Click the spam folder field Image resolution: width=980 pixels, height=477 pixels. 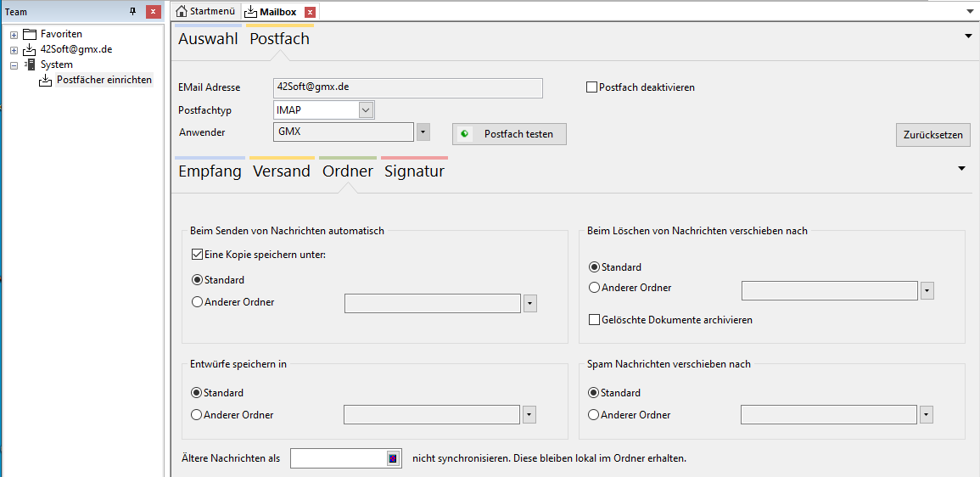(x=829, y=414)
